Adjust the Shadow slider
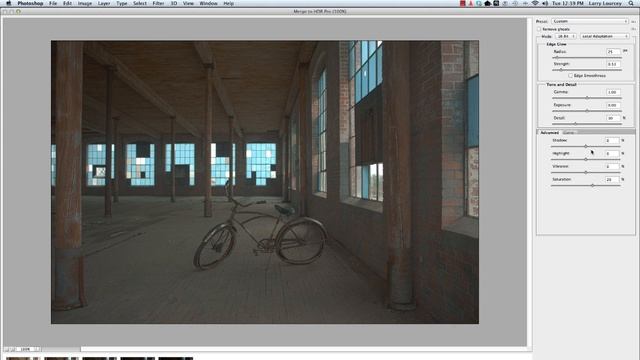 coord(586,146)
